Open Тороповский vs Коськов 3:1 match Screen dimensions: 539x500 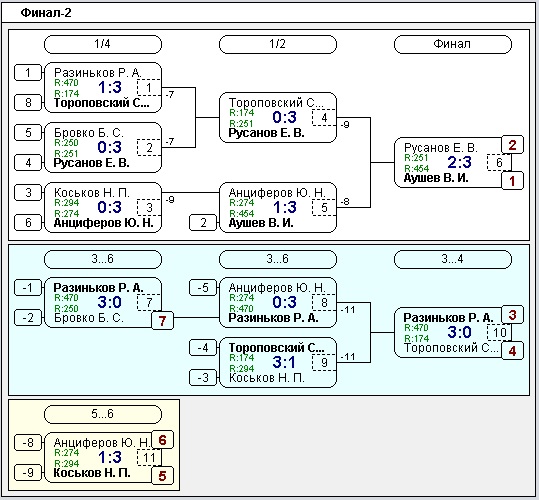(x=278, y=363)
